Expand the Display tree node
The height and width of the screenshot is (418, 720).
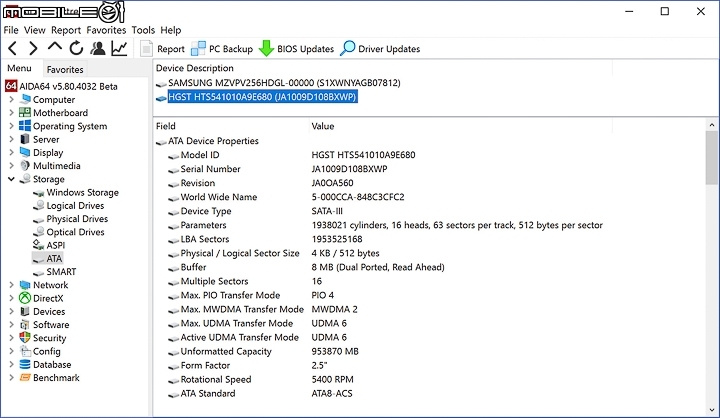[x=11, y=153]
